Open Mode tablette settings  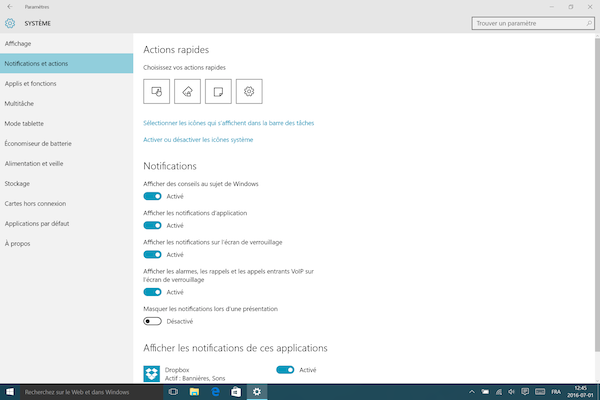pyautogui.click(x=67, y=124)
